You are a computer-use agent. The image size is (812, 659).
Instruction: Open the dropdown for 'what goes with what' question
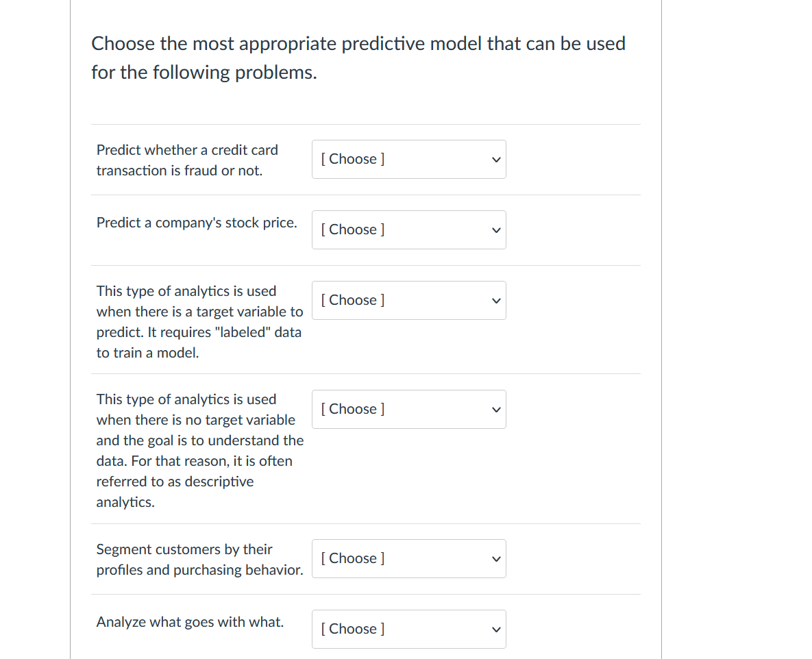coord(408,629)
